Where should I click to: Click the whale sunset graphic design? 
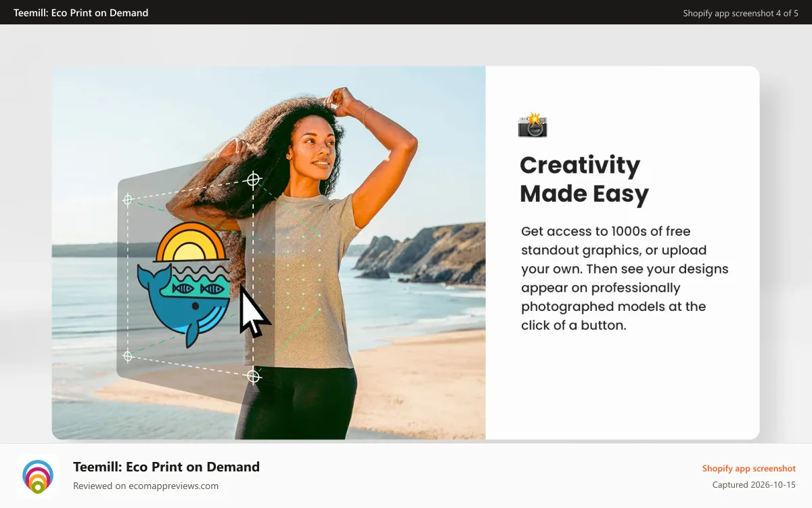(x=183, y=284)
